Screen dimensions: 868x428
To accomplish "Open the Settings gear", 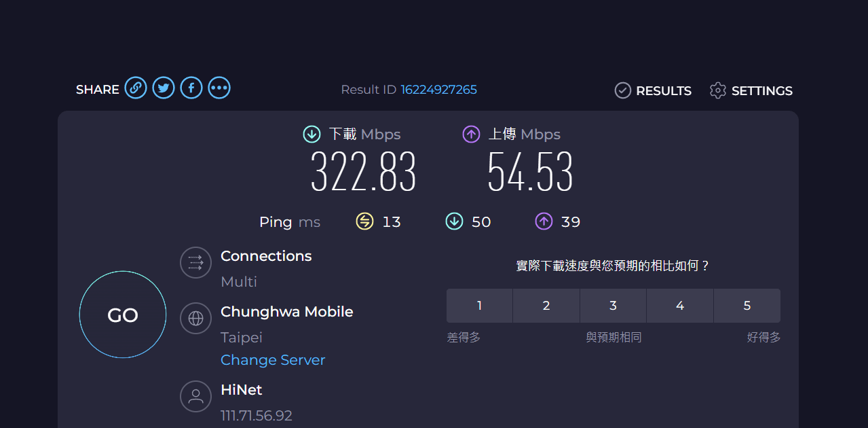I will coord(717,90).
